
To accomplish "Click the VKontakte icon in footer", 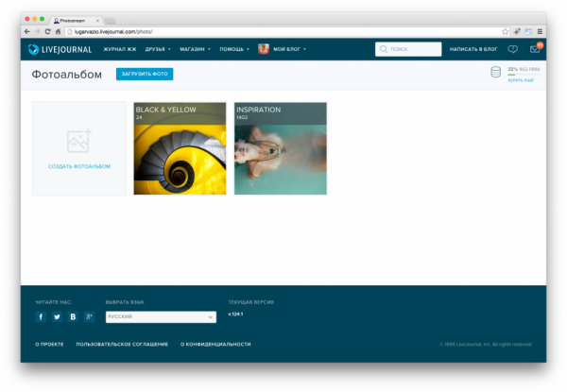I will click(73, 316).
